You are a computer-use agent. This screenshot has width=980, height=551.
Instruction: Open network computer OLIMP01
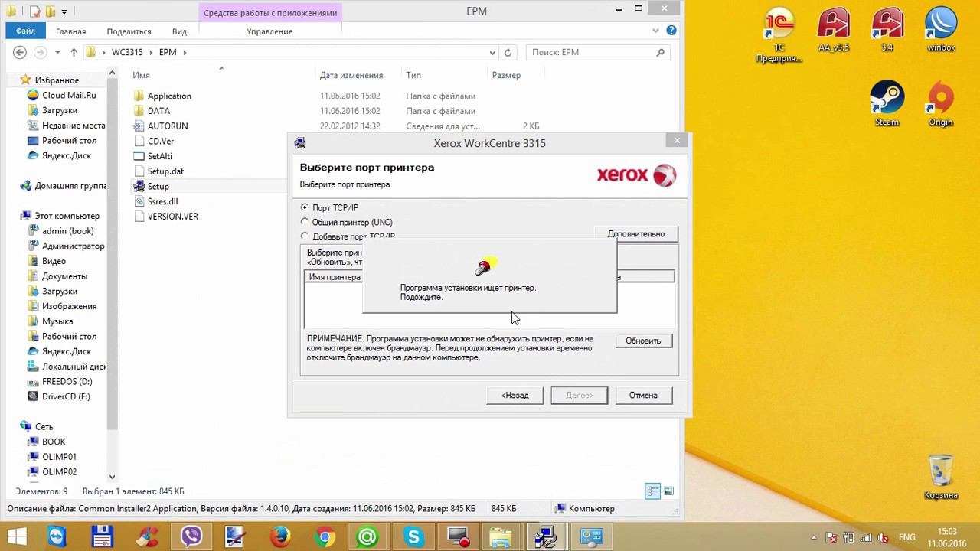tap(59, 457)
